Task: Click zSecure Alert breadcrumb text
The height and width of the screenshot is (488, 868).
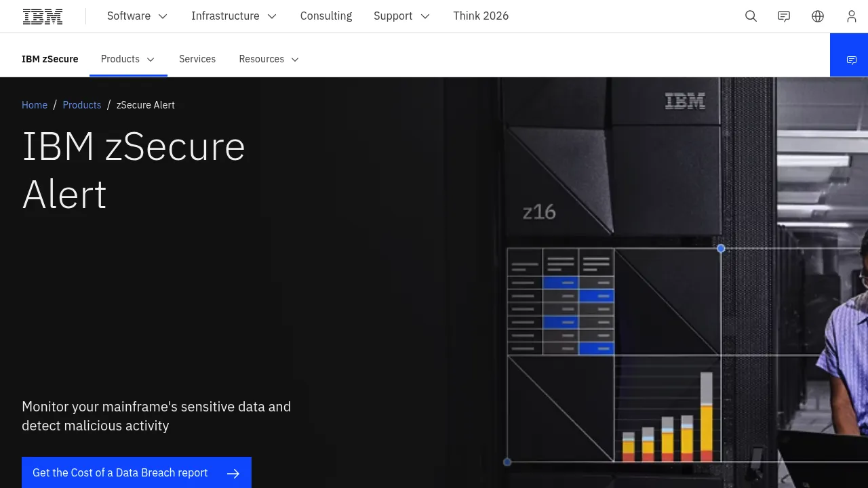Action: pyautogui.click(x=146, y=105)
